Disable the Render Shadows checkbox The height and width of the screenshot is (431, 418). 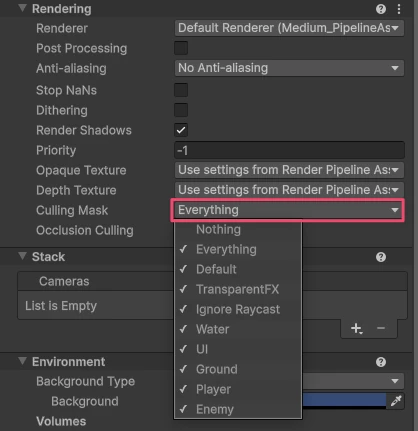pyautogui.click(x=181, y=130)
